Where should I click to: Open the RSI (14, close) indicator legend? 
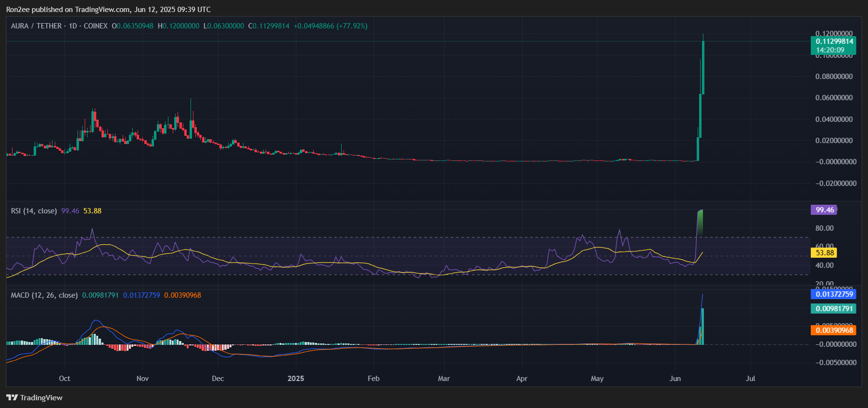pyautogui.click(x=34, y=211)
